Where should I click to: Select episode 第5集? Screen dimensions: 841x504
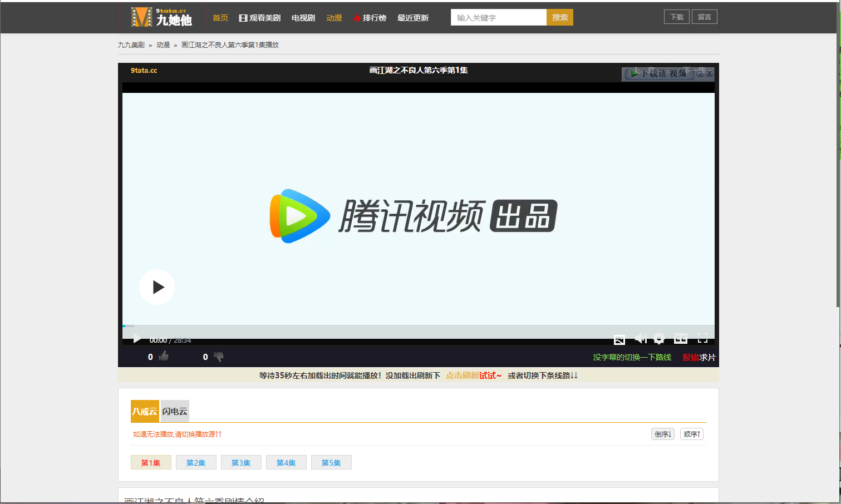point(331,462)
